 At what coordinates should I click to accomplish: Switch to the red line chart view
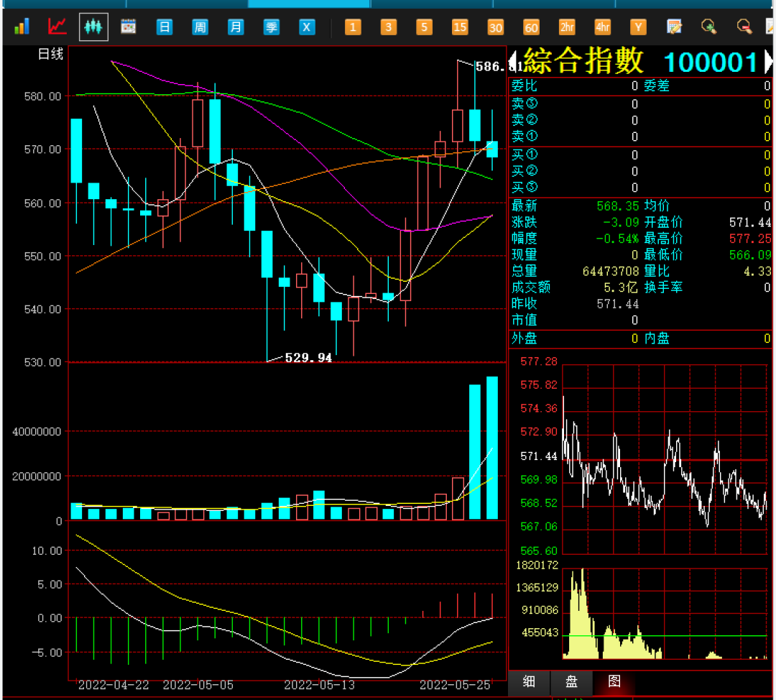click(57, 27)
